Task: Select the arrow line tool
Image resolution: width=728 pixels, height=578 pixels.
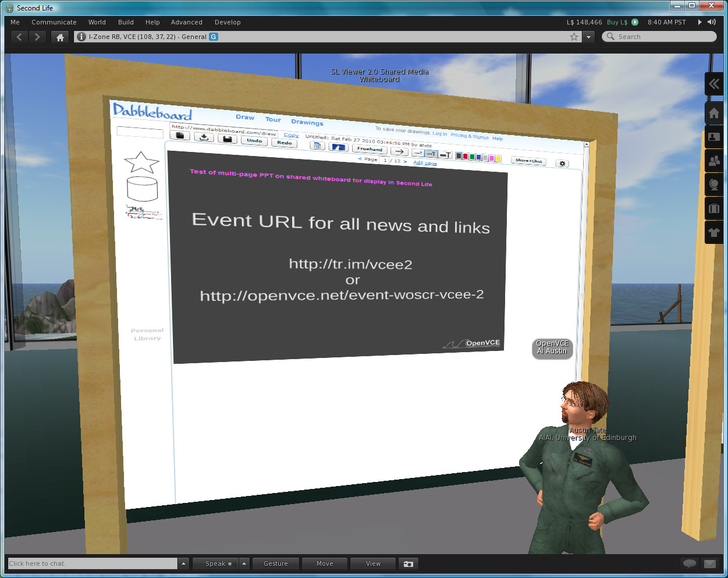Action: (399, 151)
